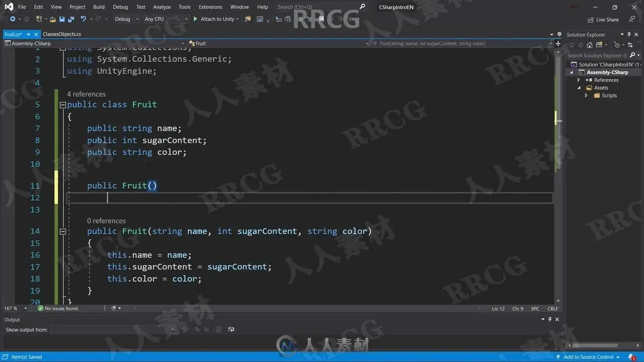Open the Attach to Unity dropdown arrow
644x362 pixels.
(x=237, y=19)
